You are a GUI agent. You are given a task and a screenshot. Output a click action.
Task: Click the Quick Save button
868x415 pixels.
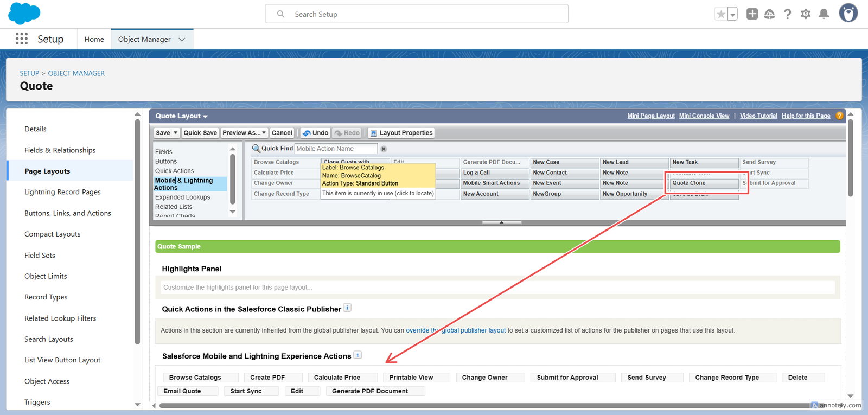200,133
